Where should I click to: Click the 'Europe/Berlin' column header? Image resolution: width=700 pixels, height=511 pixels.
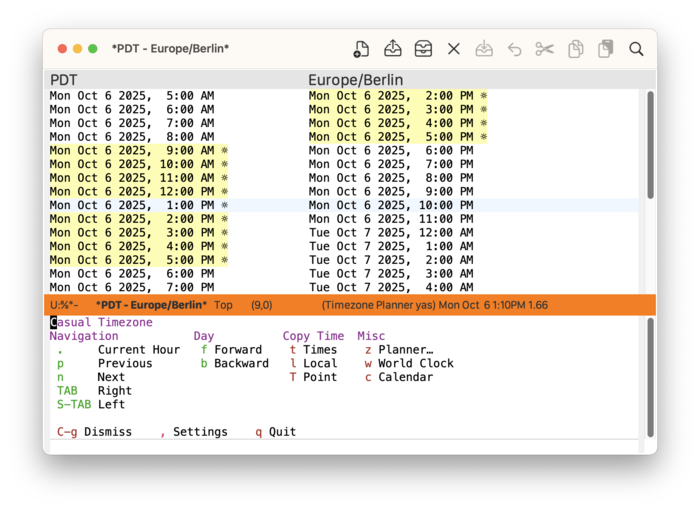(x=355, y=80)
